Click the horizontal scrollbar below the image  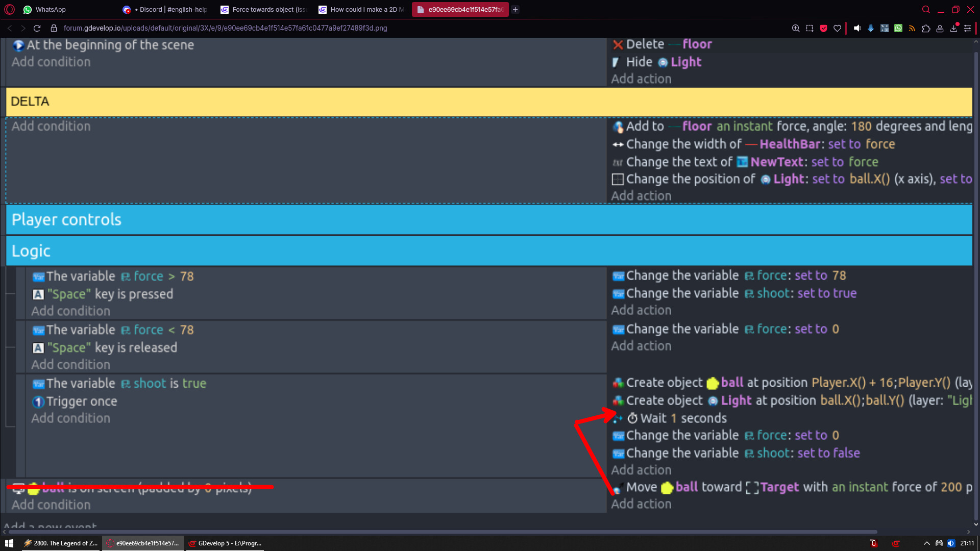[x=439, y=532]
